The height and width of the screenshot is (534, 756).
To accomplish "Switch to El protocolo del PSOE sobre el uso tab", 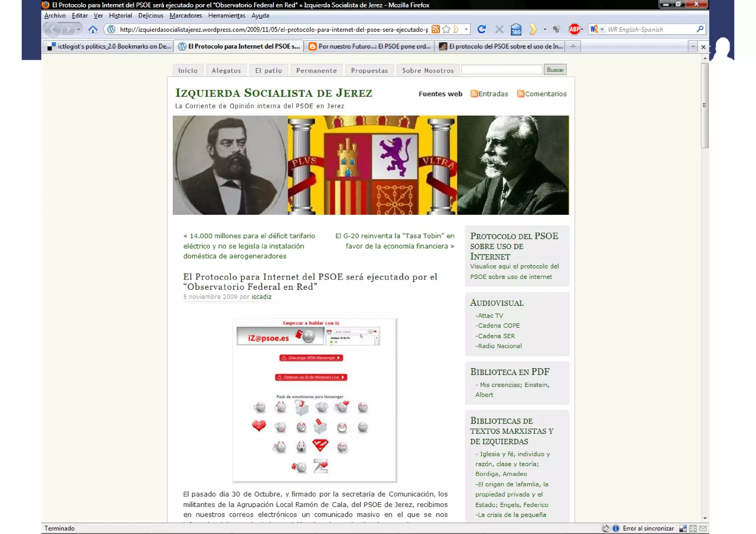I will (501, 46).
